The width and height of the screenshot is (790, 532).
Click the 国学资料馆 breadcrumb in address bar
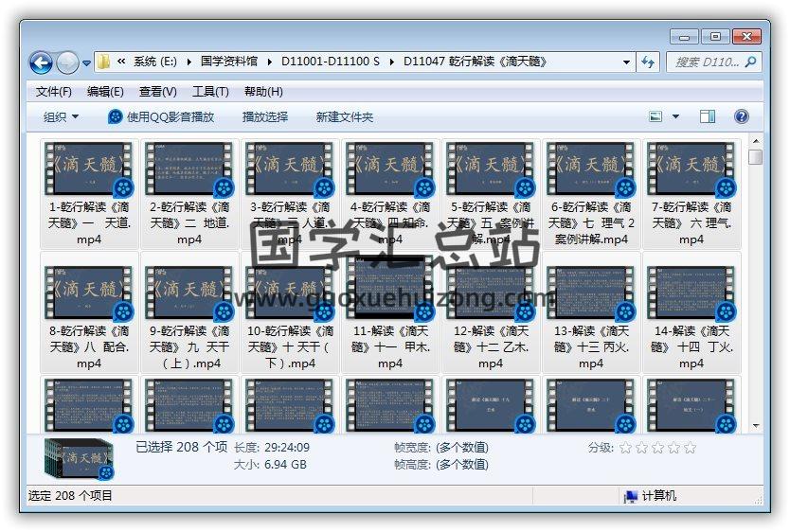pos(228,62)
